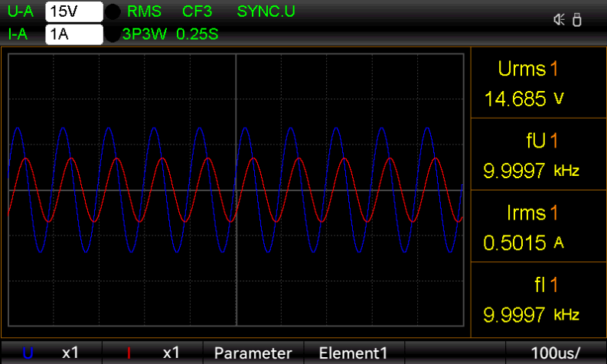The image size is (607, 364).
Task: Click the 0.25S update interval label
Action: pos(197,34)
